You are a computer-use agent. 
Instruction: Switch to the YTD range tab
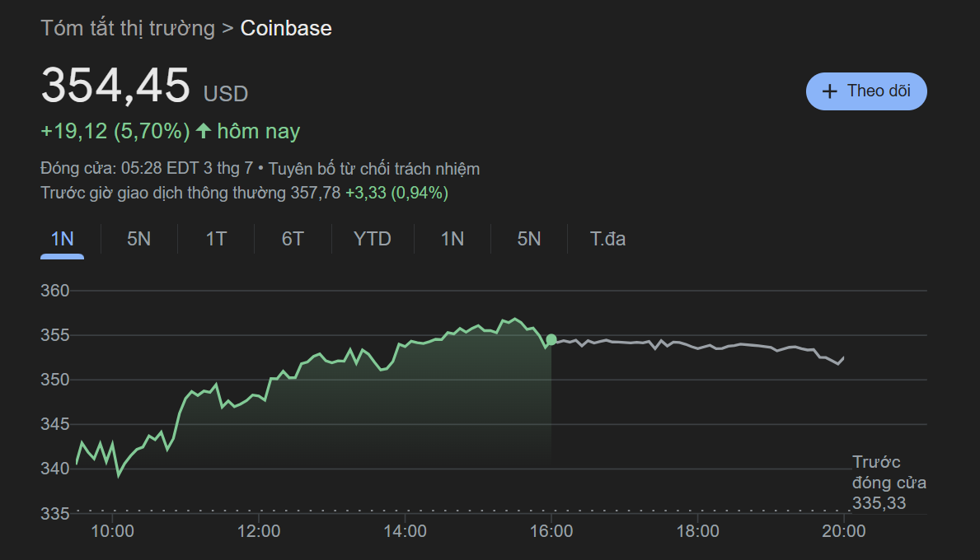pos(372,239)
